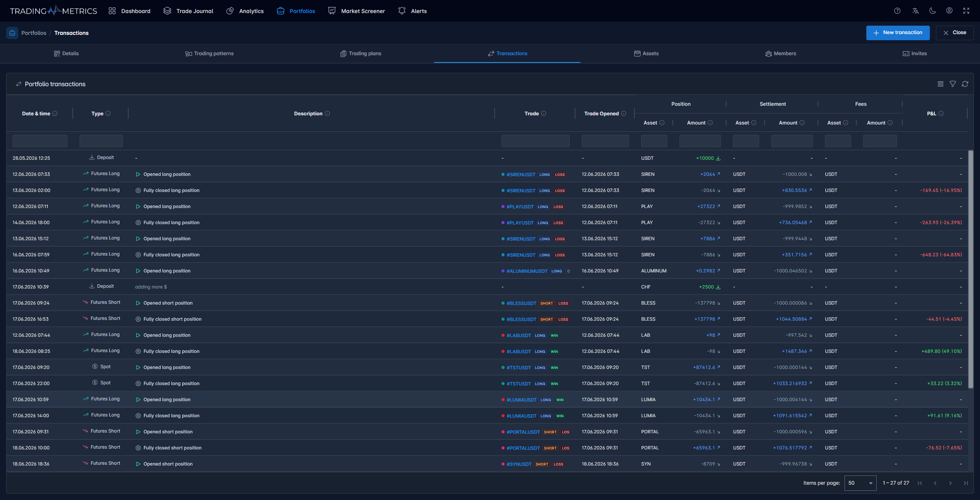Screen dimensions: 980x500
Task: Open the items per page dropdown
Action: (860, 483)
